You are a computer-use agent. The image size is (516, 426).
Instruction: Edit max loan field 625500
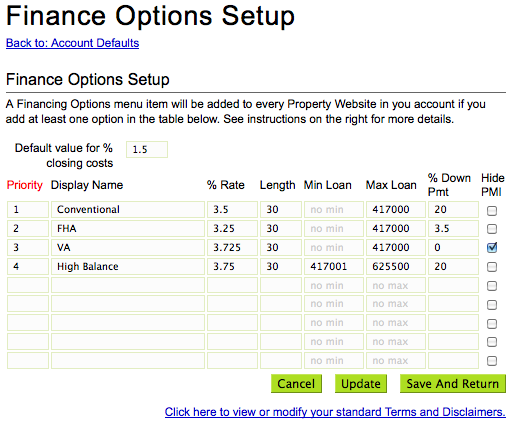[396, 267]
